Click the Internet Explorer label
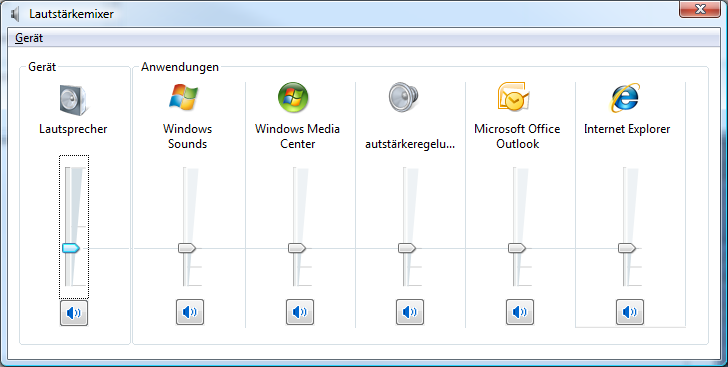The image size is (728, 367). [x=627, y=129]
